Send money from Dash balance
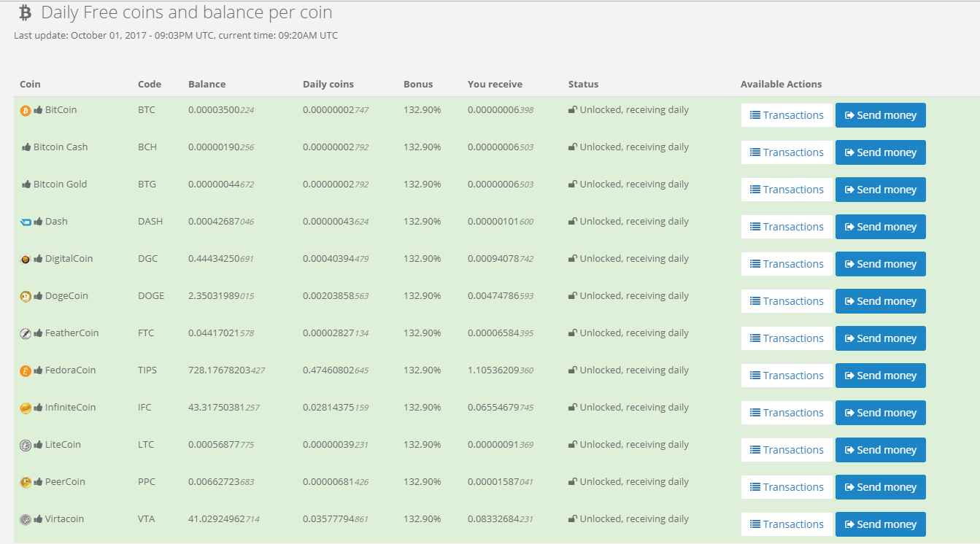Image resolution: width=980 pixels, height=544 pixels. tap(881, 227)
